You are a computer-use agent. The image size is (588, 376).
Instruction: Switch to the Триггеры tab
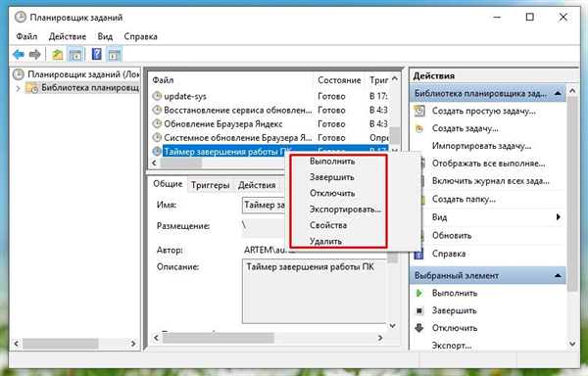click(210, 185)
